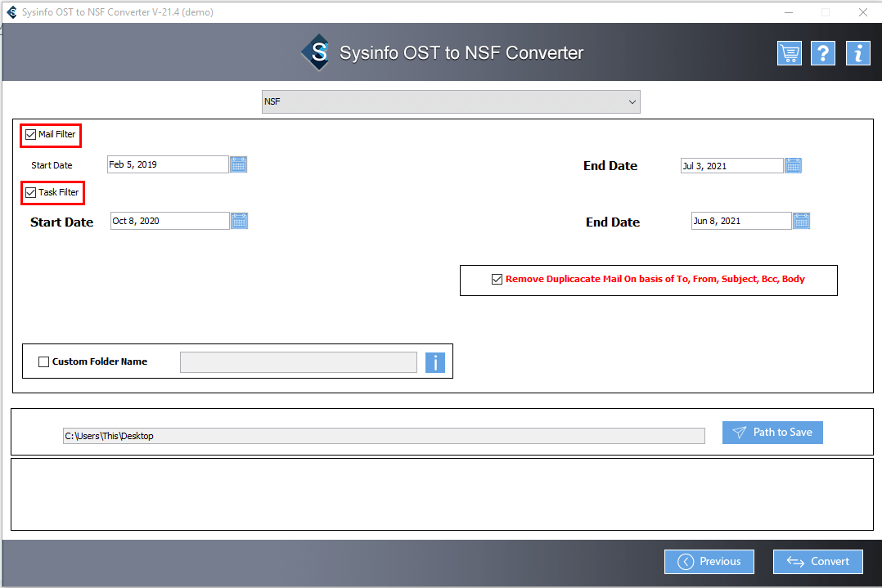Uncheck the Mail Filter checkbox
The width and height of the screenshot is (882, 588).
pos(31,134)
